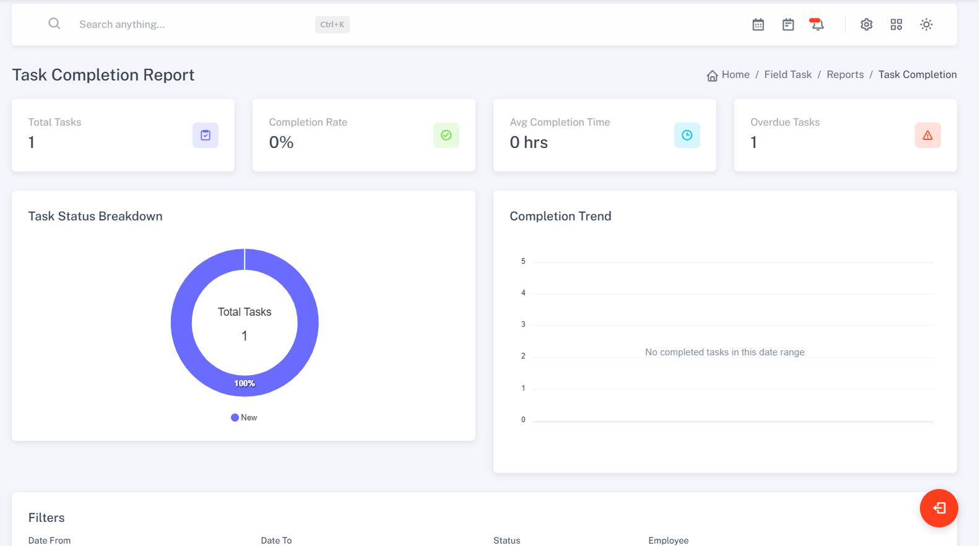Click the Overdue Tasks warning triangle icon
Viewport: 980px width, 546px height.
927,135
